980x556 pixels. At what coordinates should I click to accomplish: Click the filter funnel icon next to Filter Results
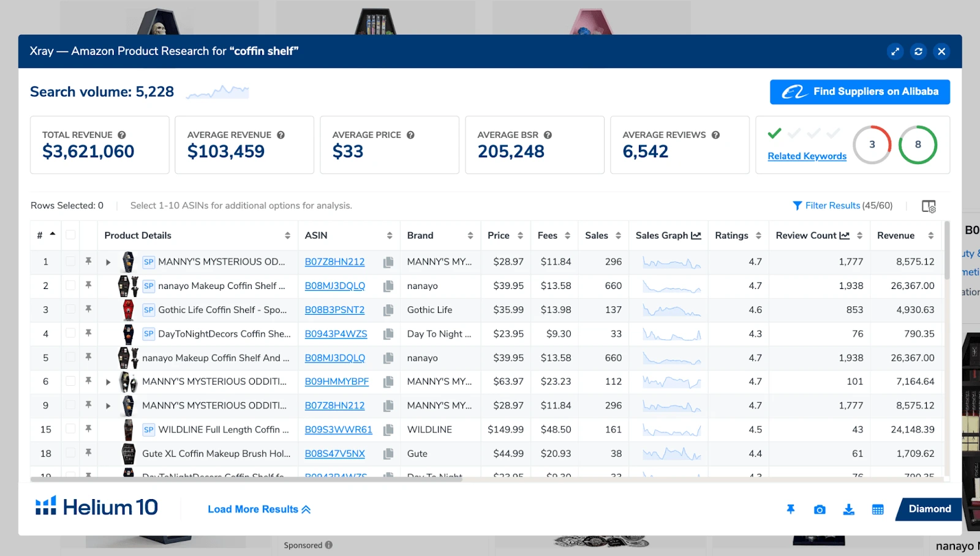click(796, 205)
